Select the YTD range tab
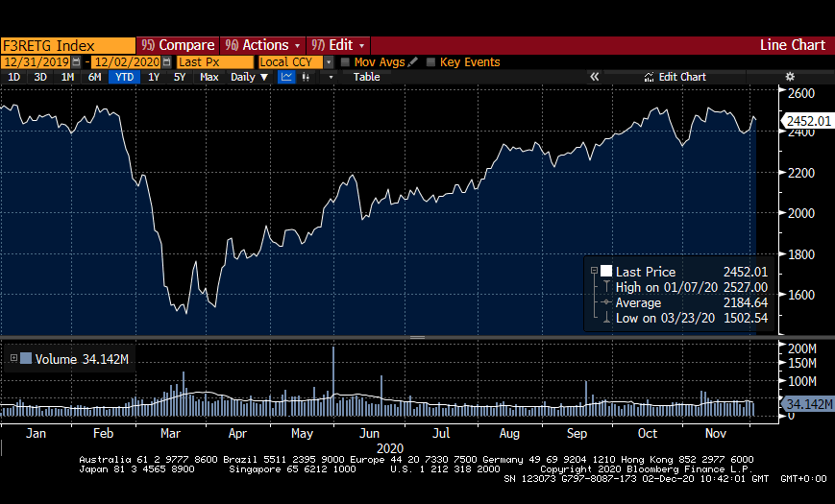Image resolution: width=835 pixels, height=504 pixels. coord(125,77)
